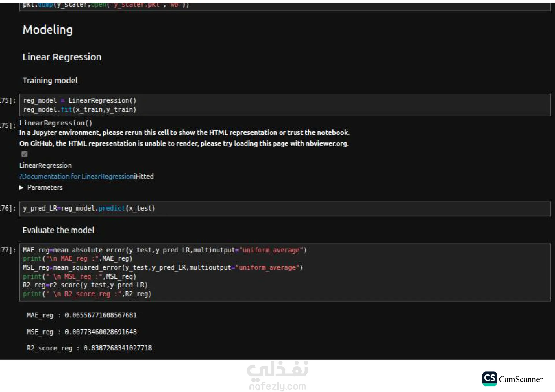Select the Modeling heading
Screen dimensions: 555x392
coord(48,30)
